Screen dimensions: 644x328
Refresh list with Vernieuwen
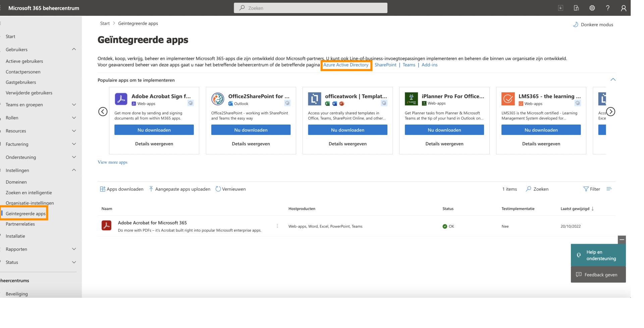pos(230,189)
